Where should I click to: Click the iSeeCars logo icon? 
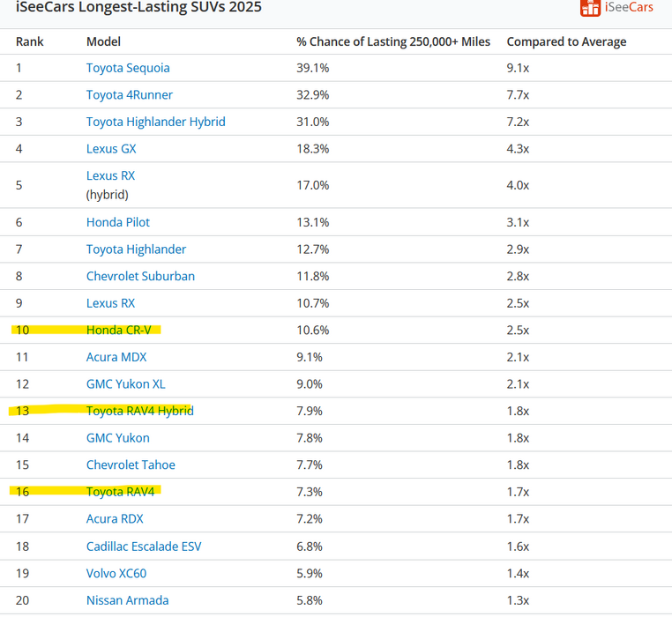point(590,7)
